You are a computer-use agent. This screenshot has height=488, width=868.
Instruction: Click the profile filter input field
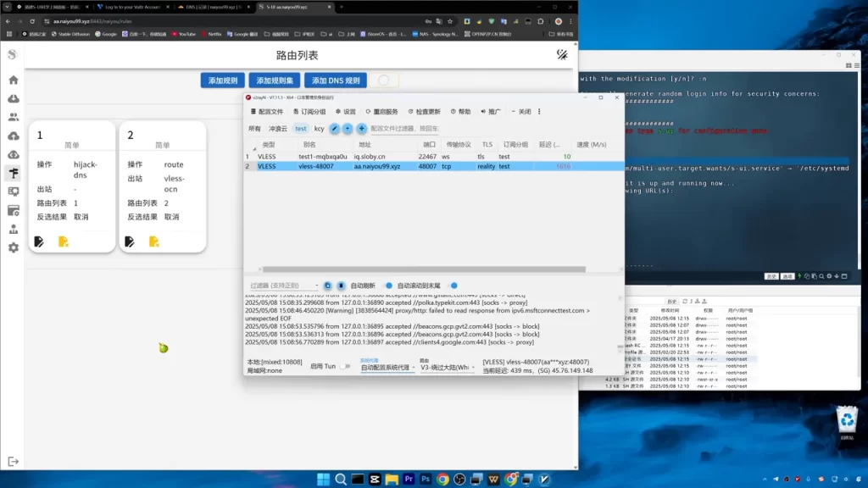coord(405,129)
